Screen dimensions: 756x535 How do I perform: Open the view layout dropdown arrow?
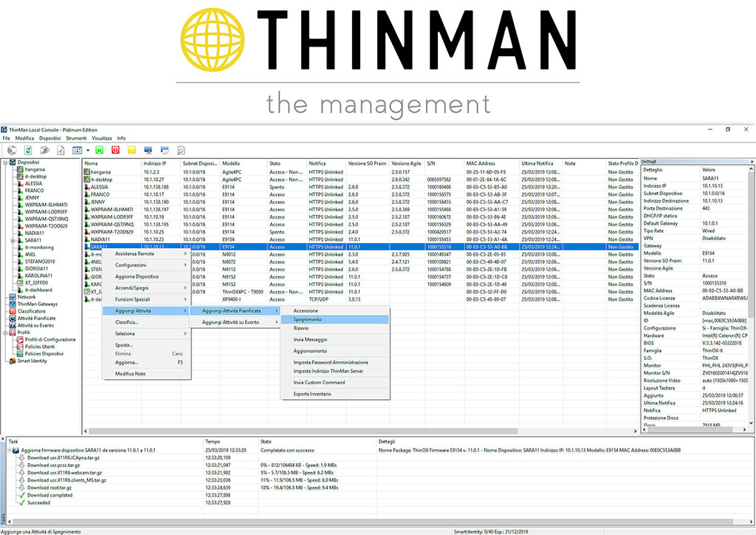click(88, 150)
